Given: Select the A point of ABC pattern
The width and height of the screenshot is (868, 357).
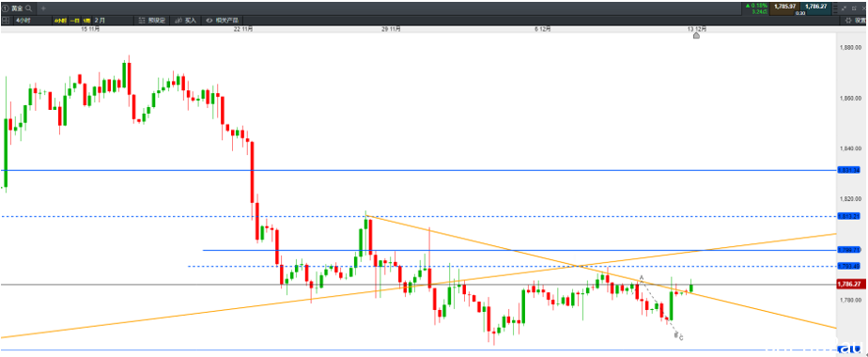Looking at the screenshot, I should coord(642,277).
